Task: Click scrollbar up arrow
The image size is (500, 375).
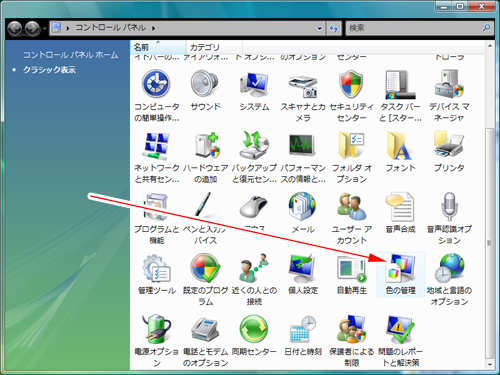Action: tap(490, 46)
